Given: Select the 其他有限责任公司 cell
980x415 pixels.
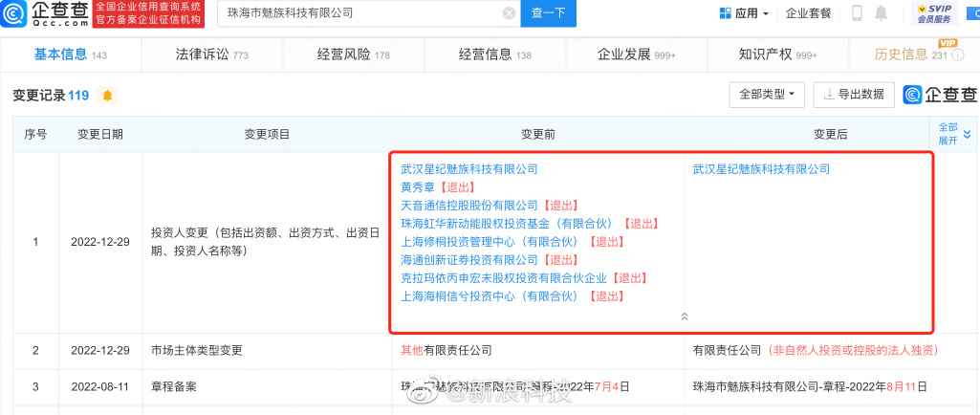Looking at the screenshot, I should click(538, 351).
